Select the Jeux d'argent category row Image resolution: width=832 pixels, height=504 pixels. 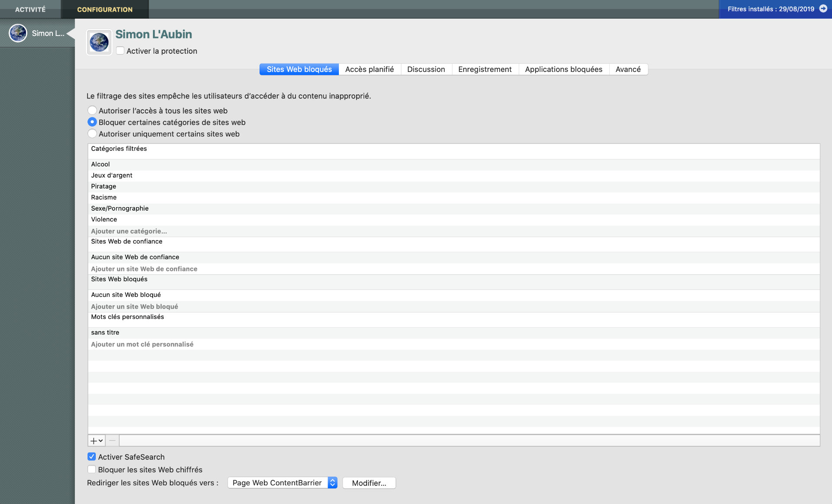click(454, 176)
